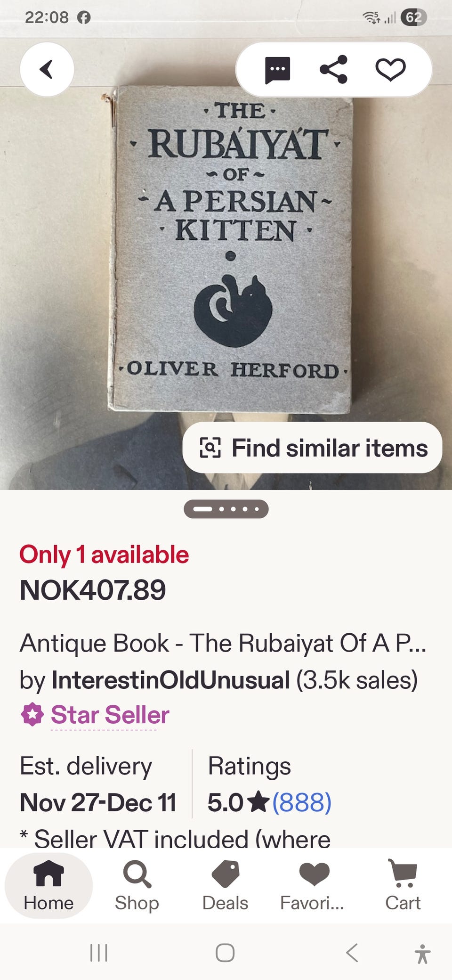Tap Find similar items button
This screenshot has height=980, width=452.
(312, 448)
